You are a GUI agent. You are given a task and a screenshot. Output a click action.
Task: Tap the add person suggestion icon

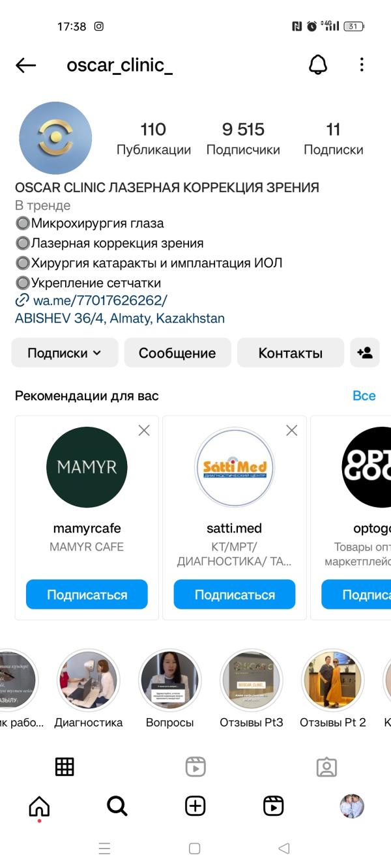364,353
